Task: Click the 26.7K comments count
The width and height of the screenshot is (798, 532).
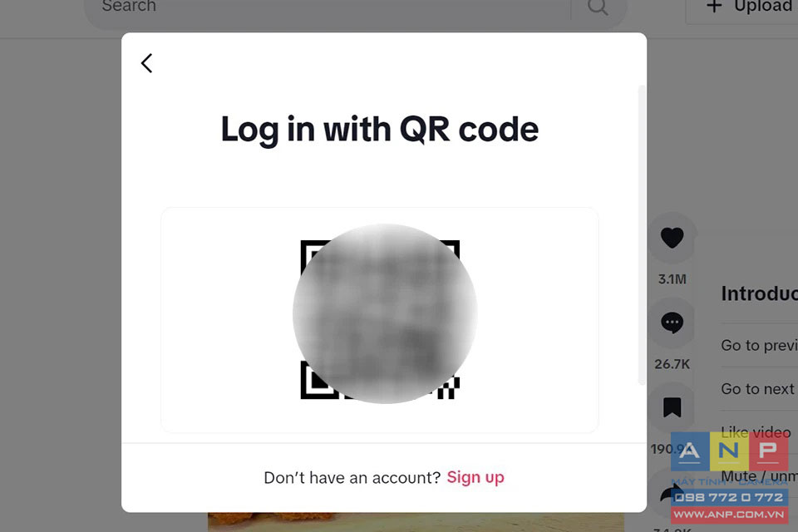Action: pos(672,364)
